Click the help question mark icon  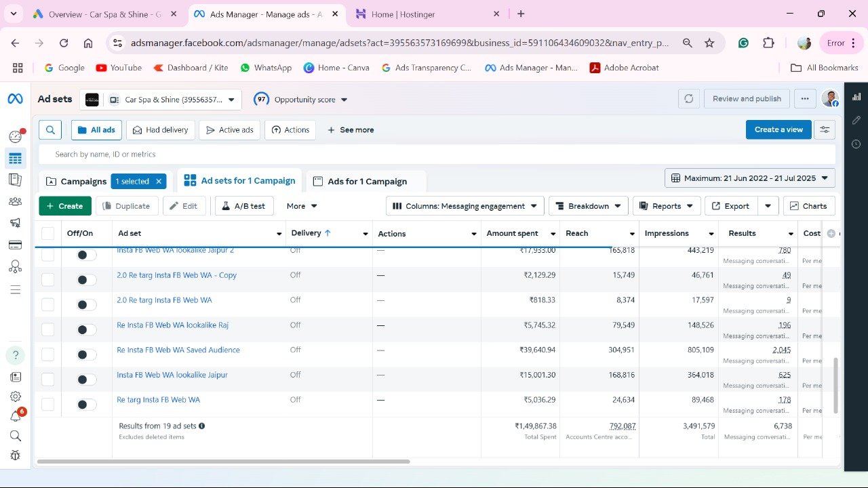[x=15, y=355]
